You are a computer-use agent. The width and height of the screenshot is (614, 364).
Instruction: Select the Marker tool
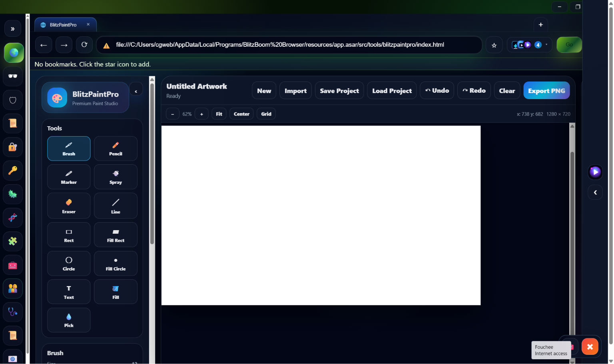(69, 177)
